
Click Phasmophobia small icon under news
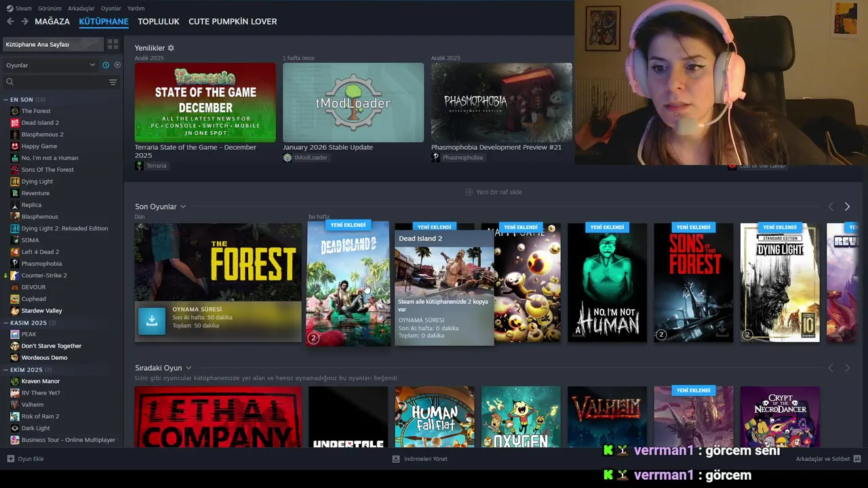(x=435, y=157)
